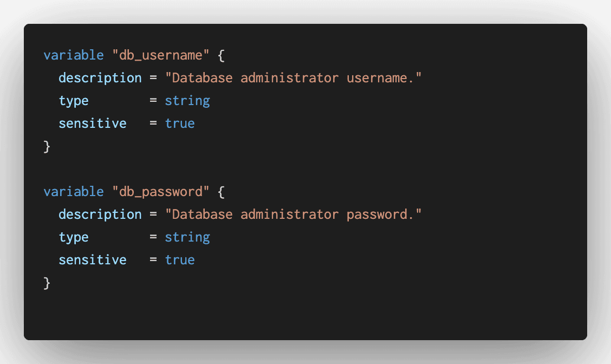The image size is (611, 364).
Task: Click the "db_password" variable name string
Action: tap(160, 192)
